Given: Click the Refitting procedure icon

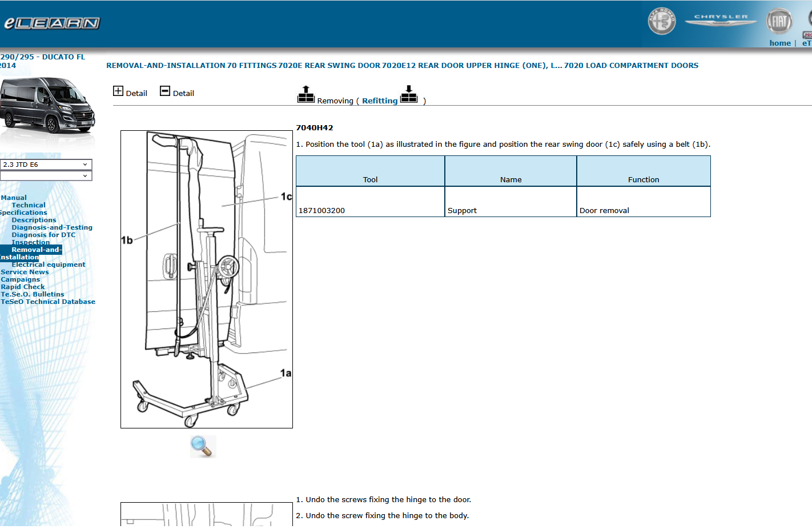Looking at the screenshot, I should pos(409,94).
